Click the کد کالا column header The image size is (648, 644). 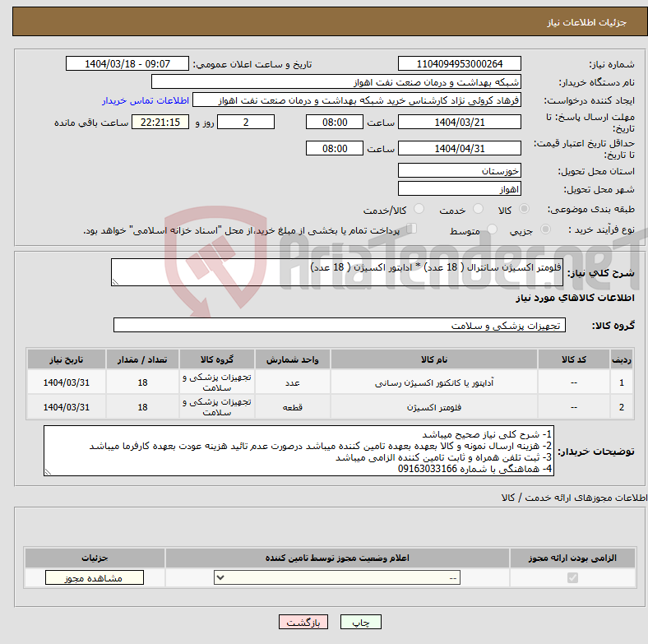[x=574, y=359]
